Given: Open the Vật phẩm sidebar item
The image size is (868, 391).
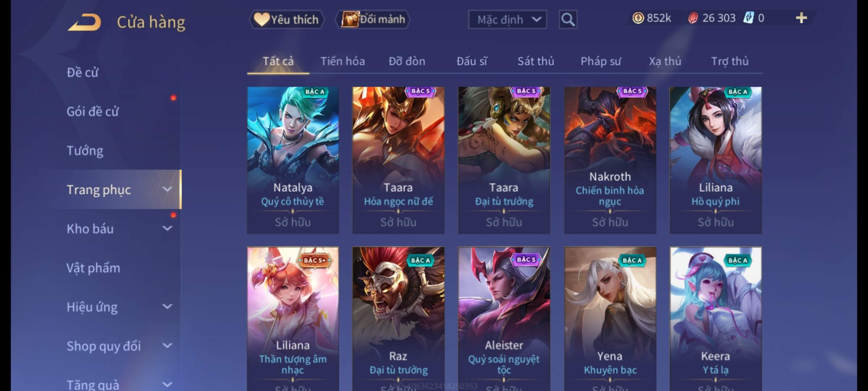Looking at the screenshot, I should pos(93,268).
